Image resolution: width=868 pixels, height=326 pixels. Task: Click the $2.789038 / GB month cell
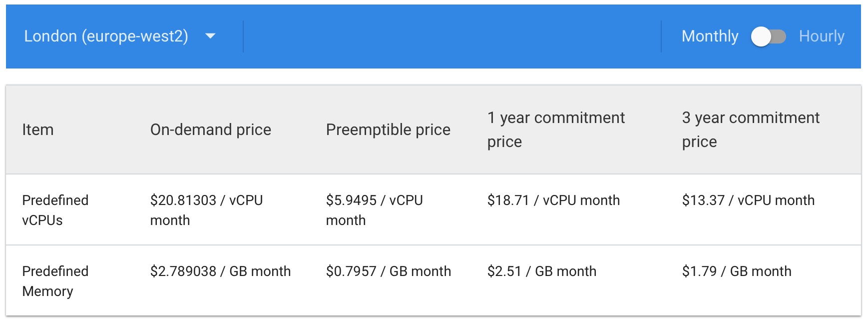point(220,271)
